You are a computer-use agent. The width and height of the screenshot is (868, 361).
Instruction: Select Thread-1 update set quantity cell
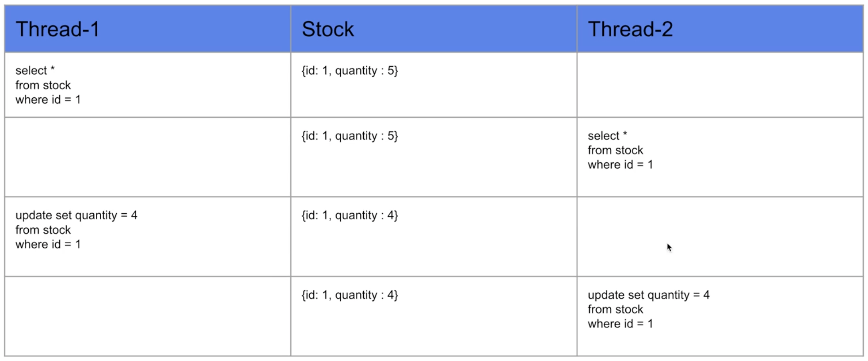tap(148, 237)
